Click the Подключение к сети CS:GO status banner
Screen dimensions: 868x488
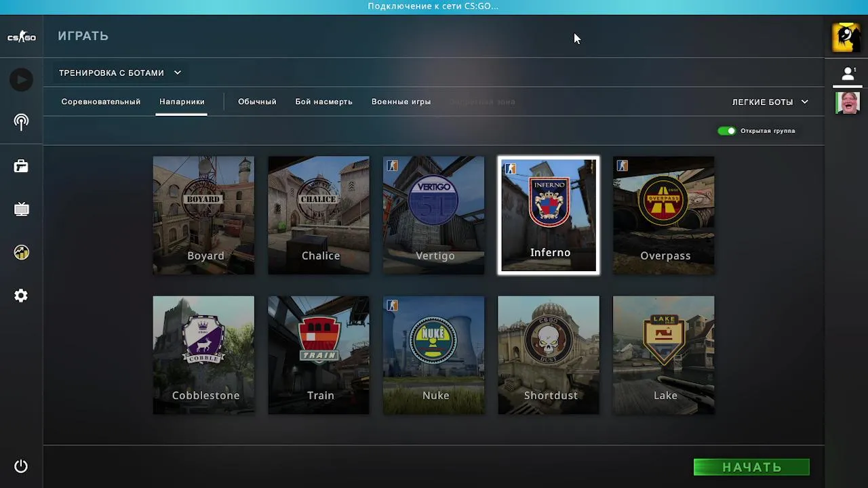pyautogui.click(x=433, y=6)
